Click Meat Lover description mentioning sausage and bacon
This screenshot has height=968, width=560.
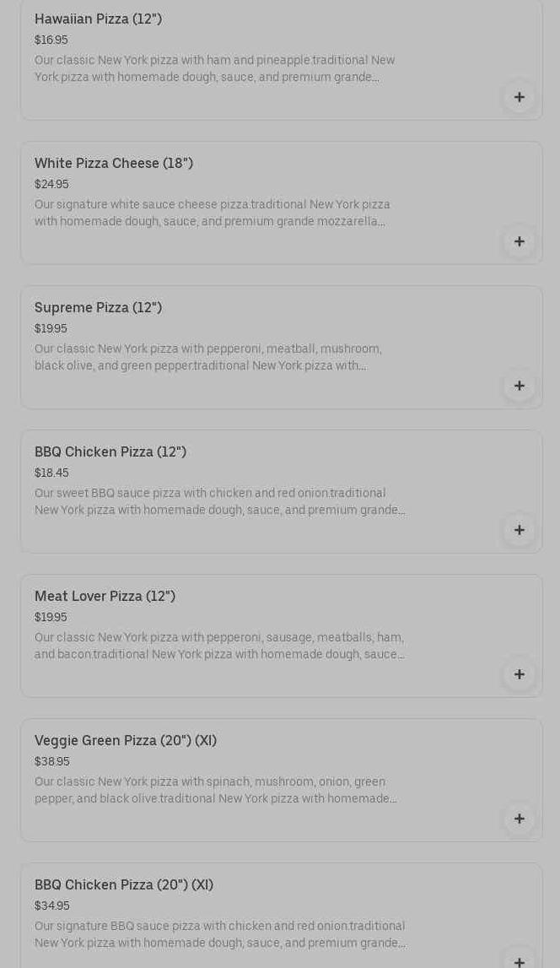tap(219, 646)
